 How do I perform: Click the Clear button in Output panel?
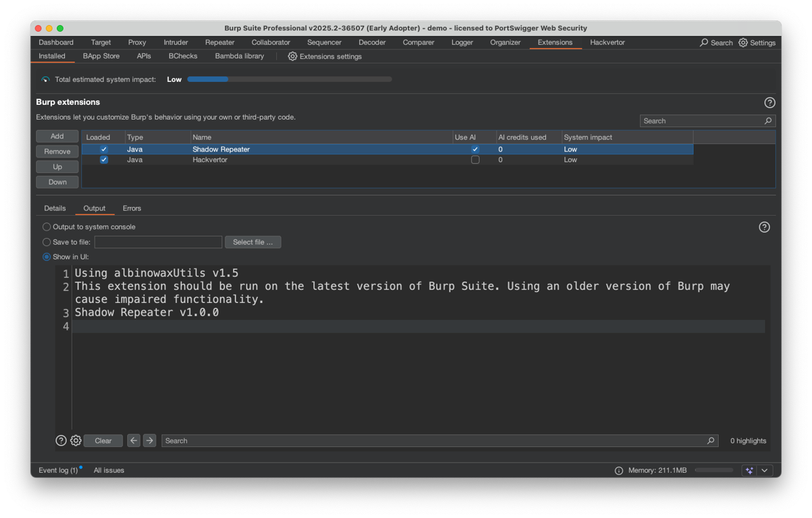click(103, 440)
